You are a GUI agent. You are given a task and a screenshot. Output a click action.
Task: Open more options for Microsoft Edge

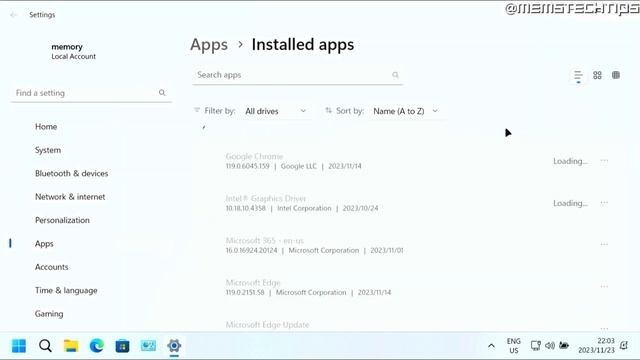coord(604,287)
